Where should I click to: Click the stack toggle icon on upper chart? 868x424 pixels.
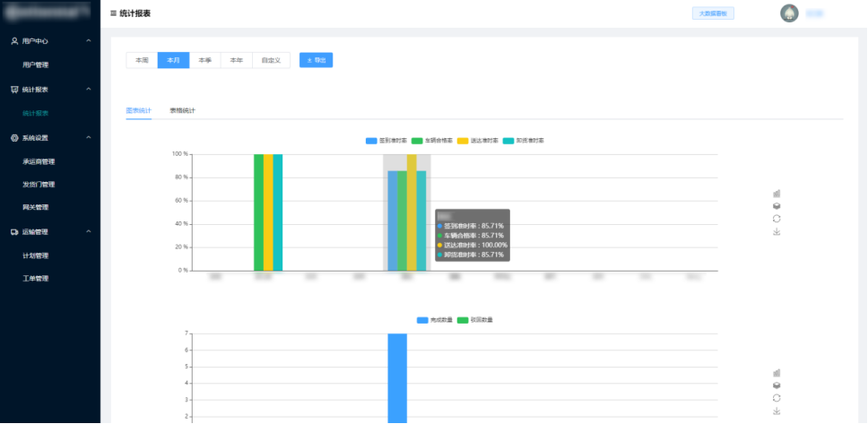click(x=777, y=206)
